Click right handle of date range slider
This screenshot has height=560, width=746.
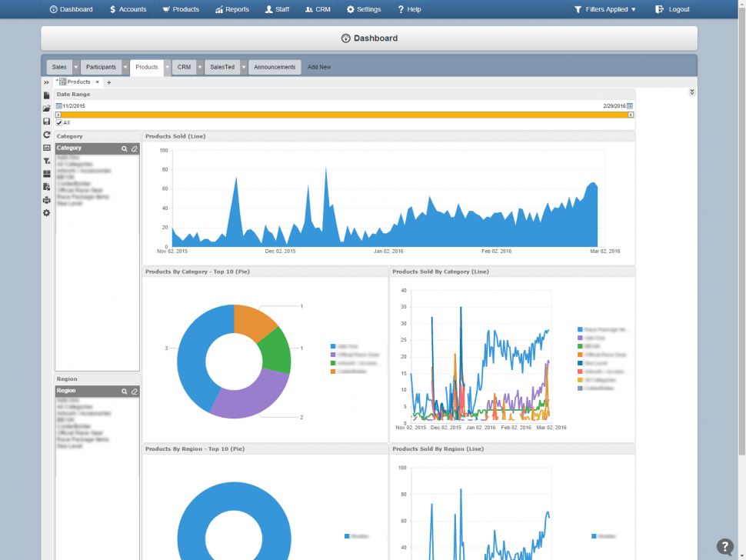[x=631, y=115]
